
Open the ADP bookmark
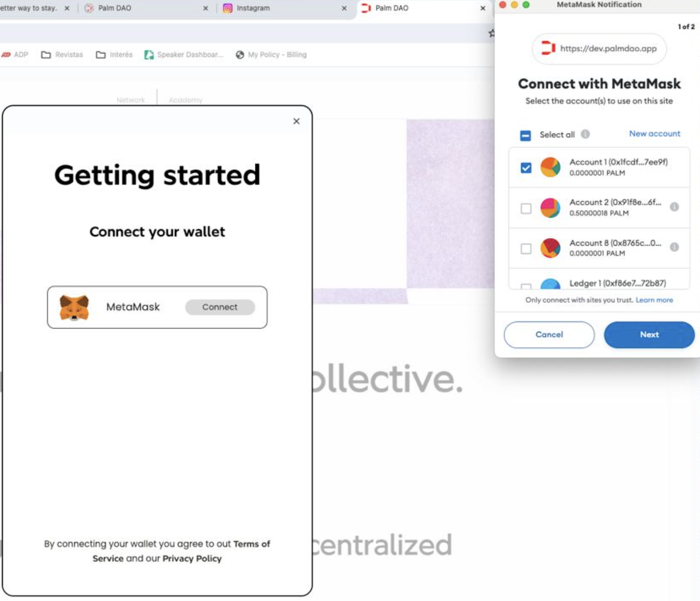(x=15, y=55)
